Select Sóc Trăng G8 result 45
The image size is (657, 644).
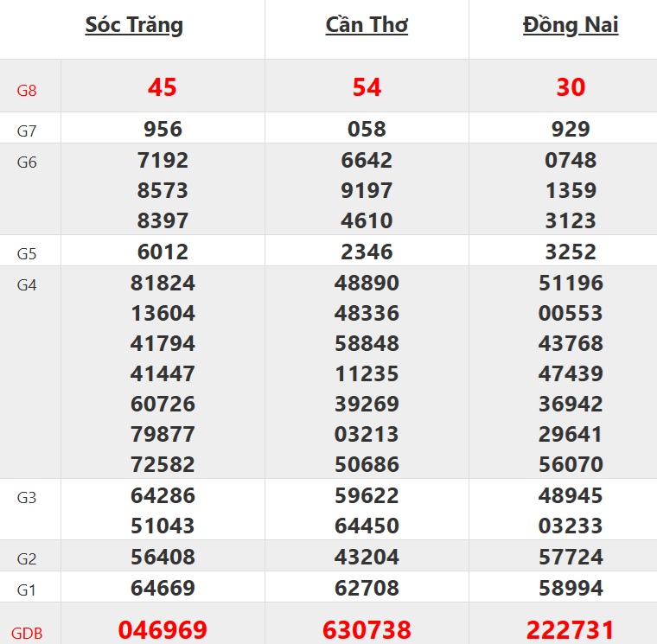(163, 86)
